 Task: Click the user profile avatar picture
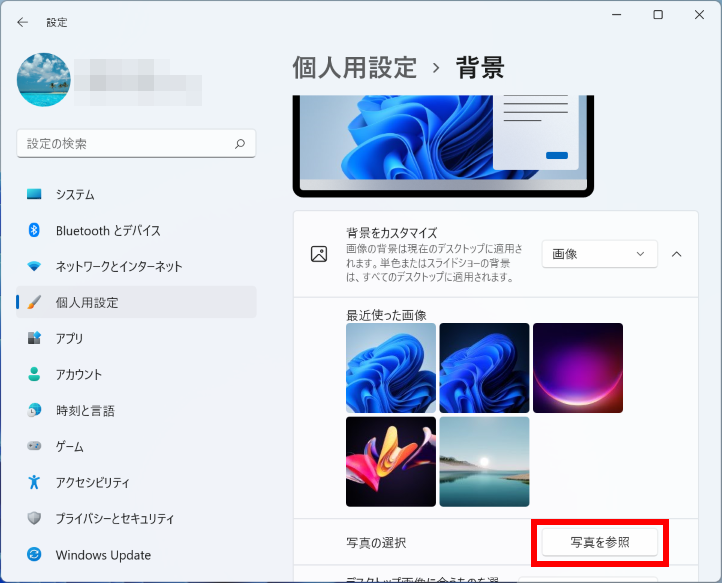point(44,80)
